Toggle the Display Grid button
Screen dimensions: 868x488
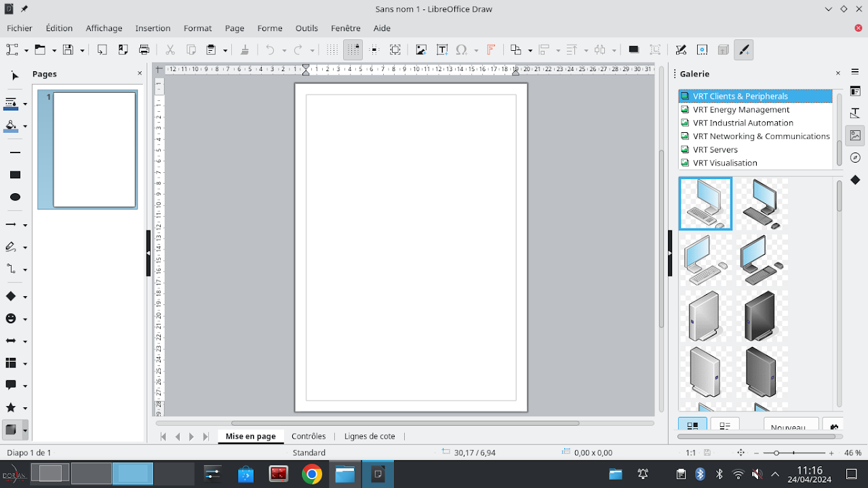coord(332,49)
